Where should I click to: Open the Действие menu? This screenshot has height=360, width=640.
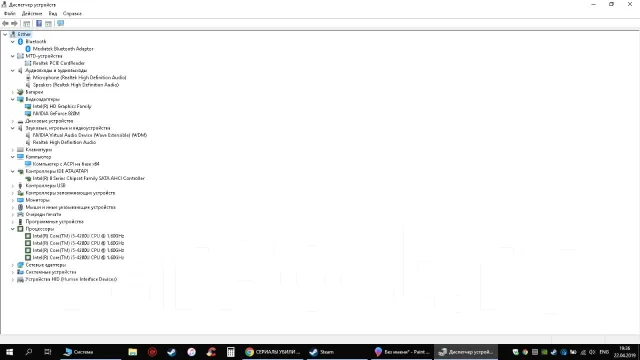point(32,13)
